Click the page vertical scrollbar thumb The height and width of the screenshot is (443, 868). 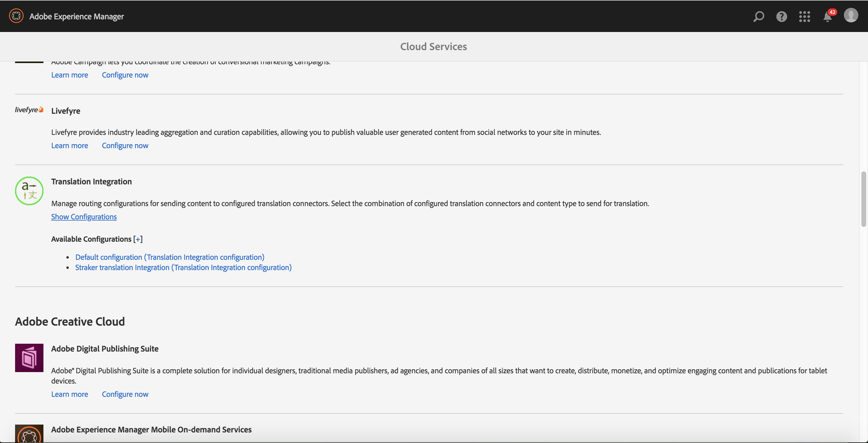[x=863, y=199]
